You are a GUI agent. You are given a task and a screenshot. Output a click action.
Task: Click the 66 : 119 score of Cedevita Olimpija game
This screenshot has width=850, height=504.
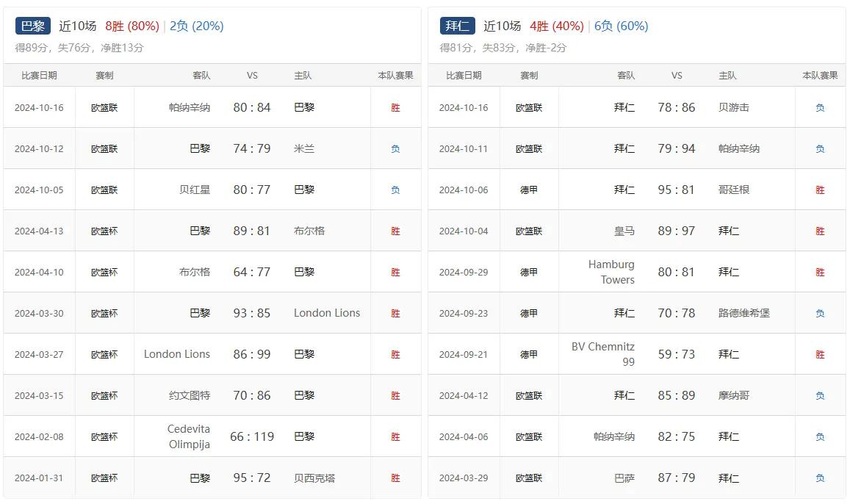coord(252,437)
